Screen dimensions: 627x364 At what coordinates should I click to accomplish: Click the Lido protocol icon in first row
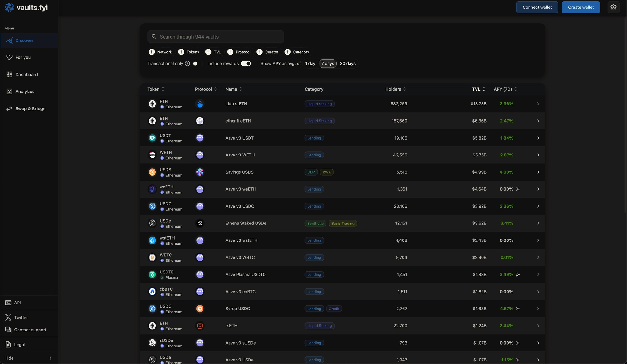pos(200,104)
